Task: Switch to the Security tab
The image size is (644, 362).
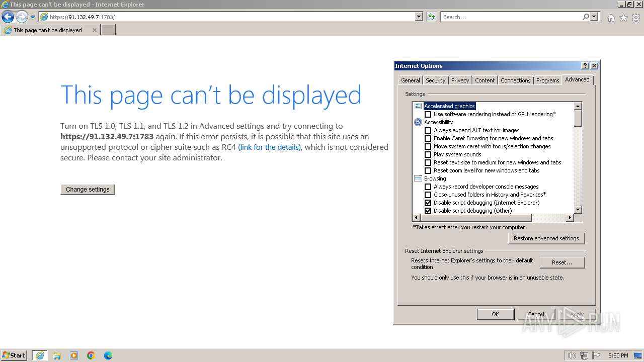Action: pos(435,80)
